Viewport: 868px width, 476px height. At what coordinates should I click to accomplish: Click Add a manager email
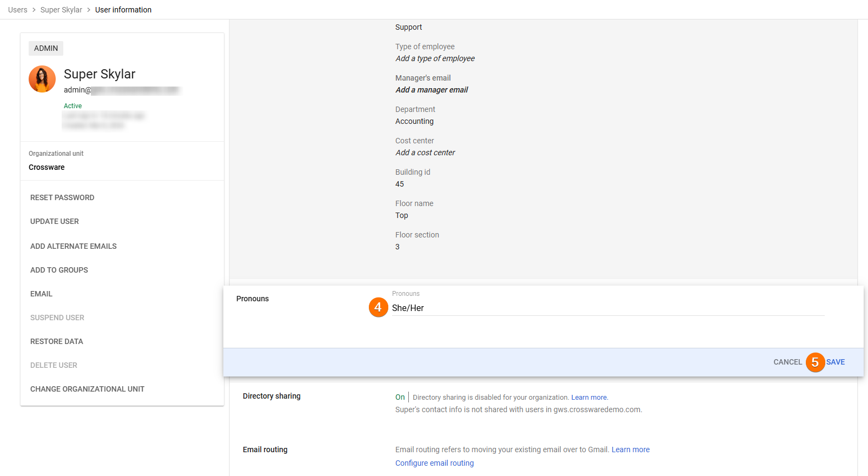pyautogui.click(x=432, y=90)
